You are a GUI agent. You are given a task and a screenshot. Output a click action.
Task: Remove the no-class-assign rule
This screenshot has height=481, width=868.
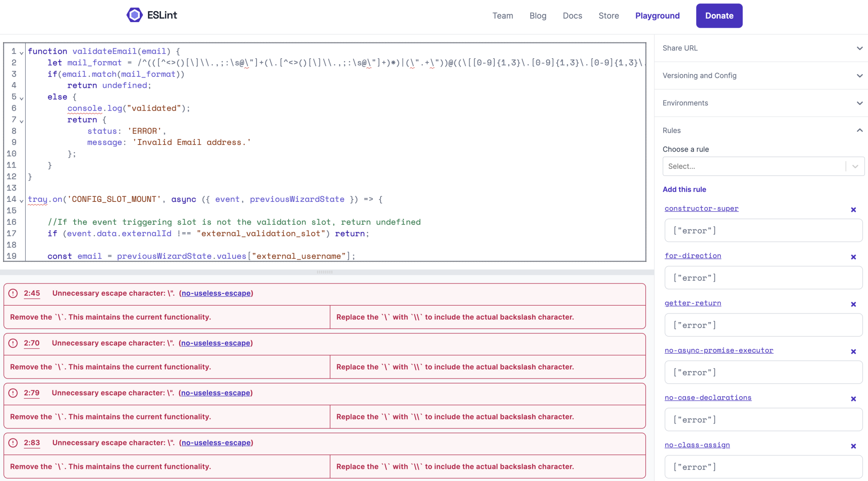pyautogui.click(x=853, y=446)
